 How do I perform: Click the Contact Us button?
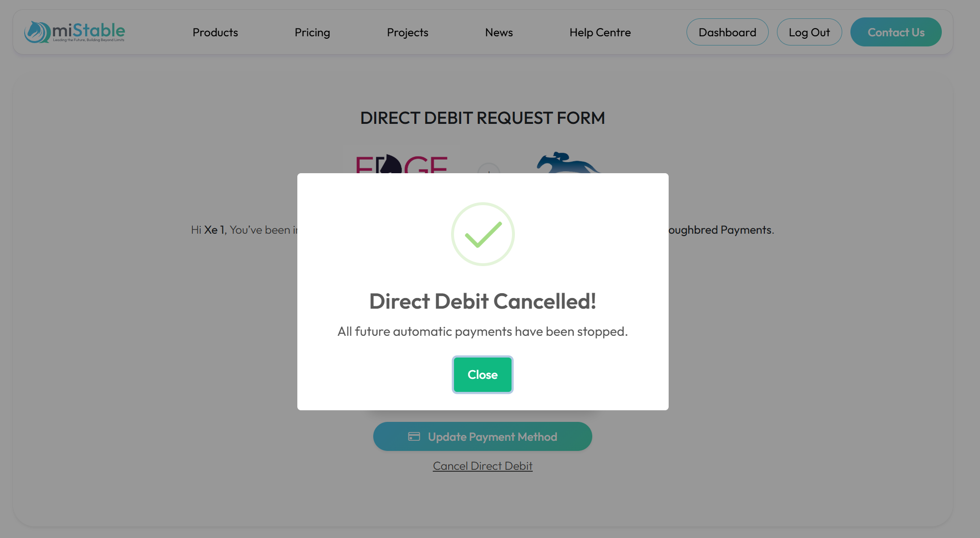(x=896, y=32)
